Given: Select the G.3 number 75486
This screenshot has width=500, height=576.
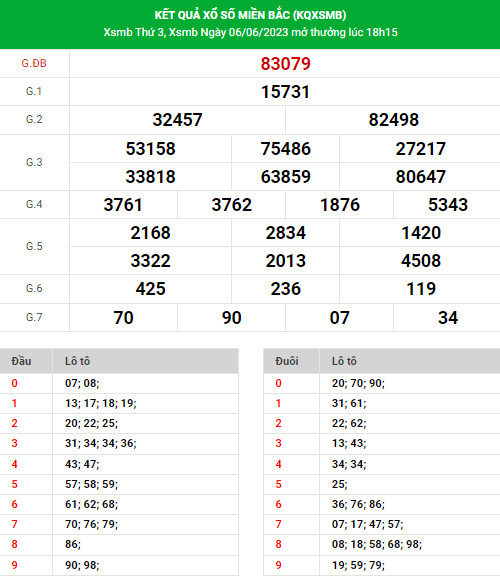Looking at the screenshot, I should coord(285,149).
